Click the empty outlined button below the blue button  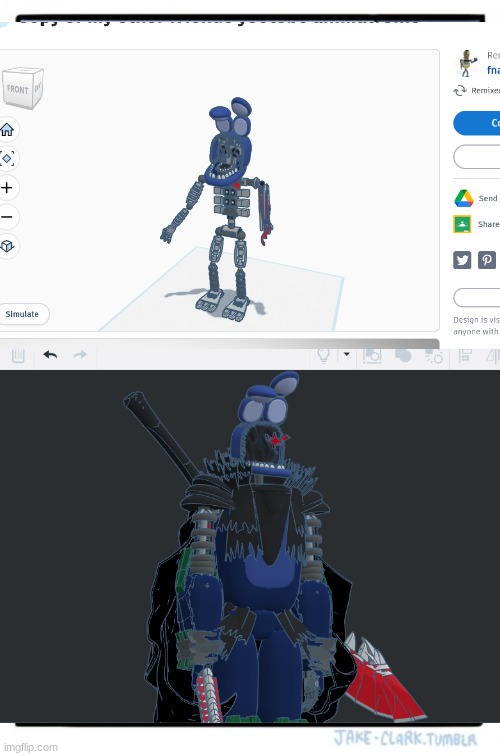477,156
